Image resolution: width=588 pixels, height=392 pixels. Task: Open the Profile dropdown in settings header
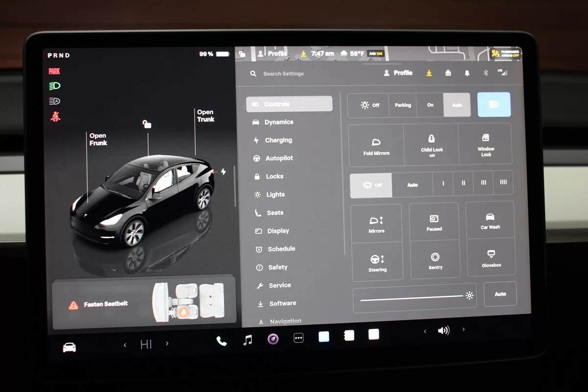point(398,73)
